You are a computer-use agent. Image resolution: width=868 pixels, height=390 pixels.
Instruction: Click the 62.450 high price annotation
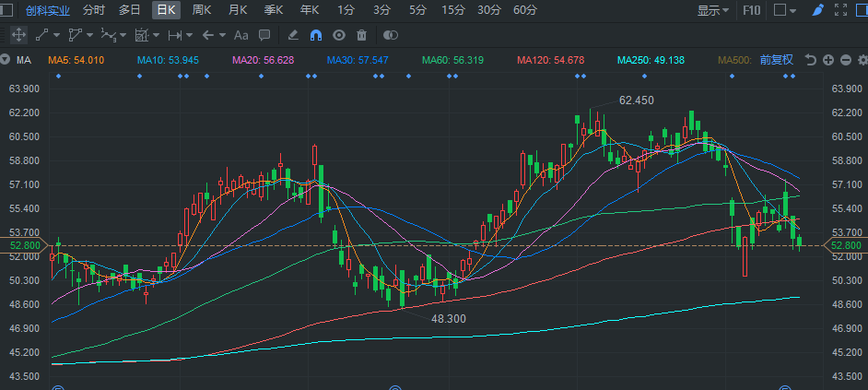click(x=636, y=100)
